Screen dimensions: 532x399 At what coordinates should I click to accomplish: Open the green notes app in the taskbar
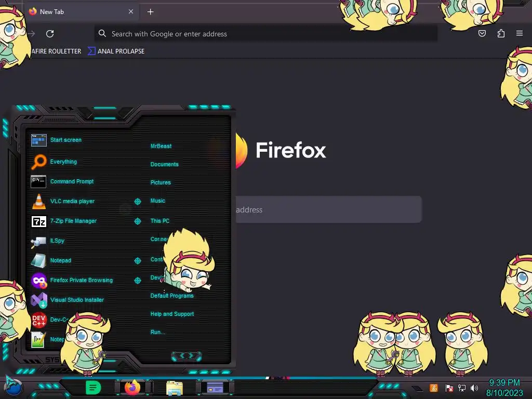pyautogui.click(x=93, y=388)
